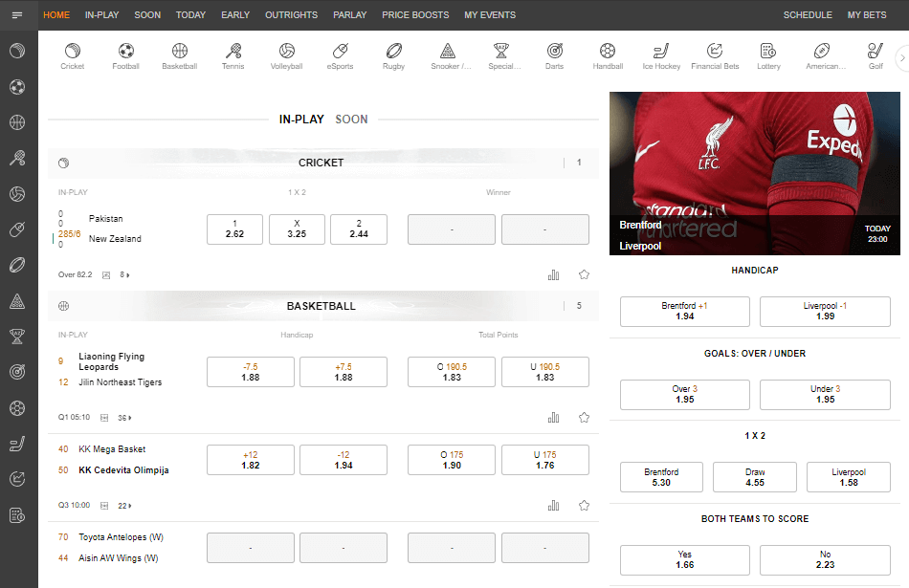This screenshot has height=588, width=909.
Task: Choose the eSports mouse icon
Action: pos(340,51)
